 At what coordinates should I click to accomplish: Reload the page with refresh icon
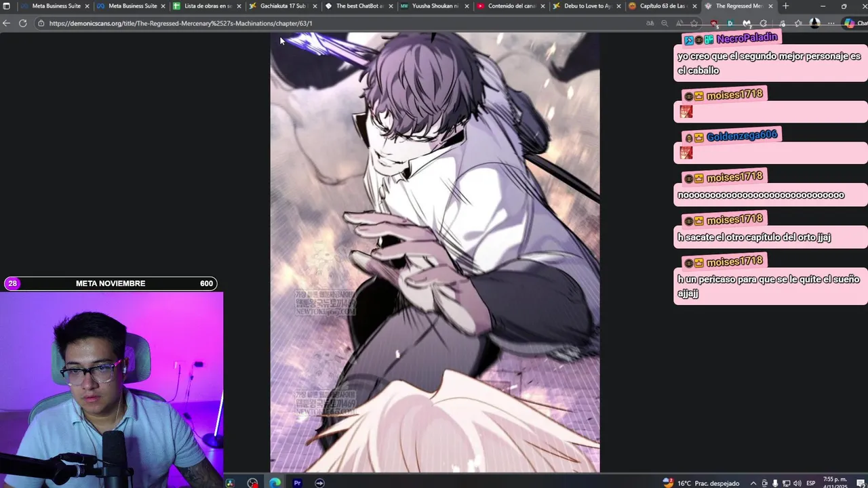tap(22, 23)
